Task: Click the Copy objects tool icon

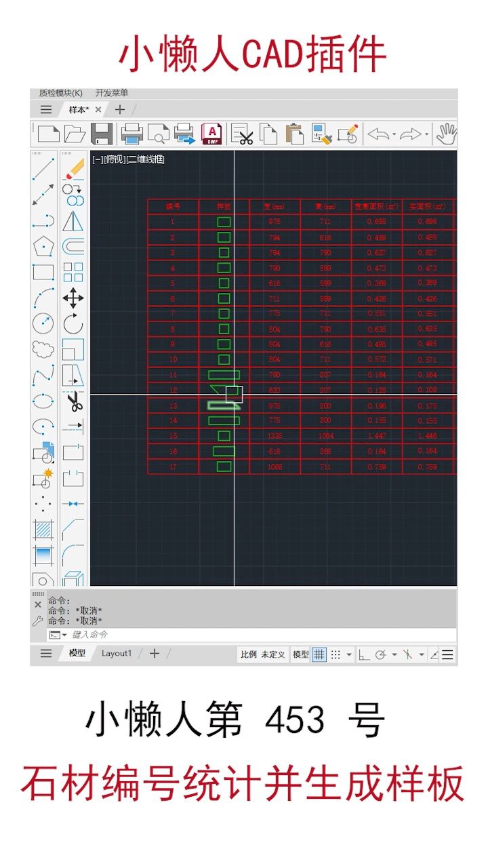Action: 73,195
